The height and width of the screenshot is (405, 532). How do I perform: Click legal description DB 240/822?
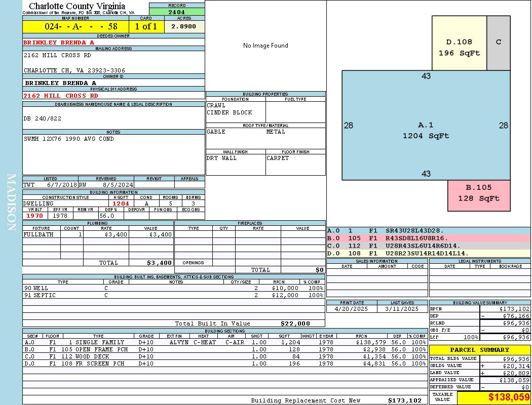coord(43,118)
